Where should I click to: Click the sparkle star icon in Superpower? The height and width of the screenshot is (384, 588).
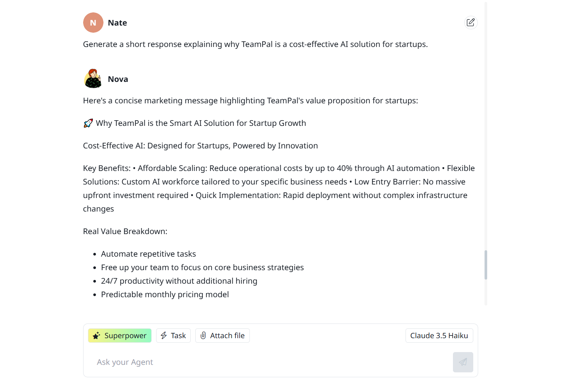pos(97,336)
